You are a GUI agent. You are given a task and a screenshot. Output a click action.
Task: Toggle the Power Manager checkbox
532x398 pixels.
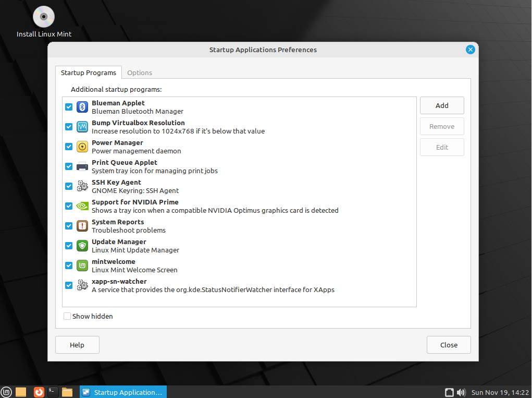[69, 147]
